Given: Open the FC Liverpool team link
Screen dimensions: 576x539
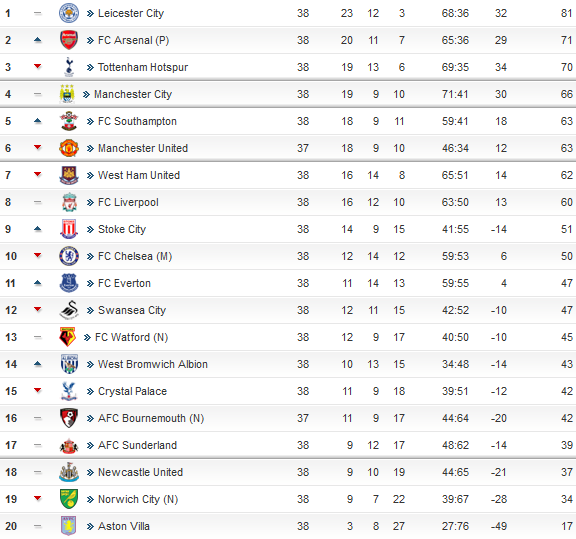Looking at the screenshot, I should (x=128, y=202).
